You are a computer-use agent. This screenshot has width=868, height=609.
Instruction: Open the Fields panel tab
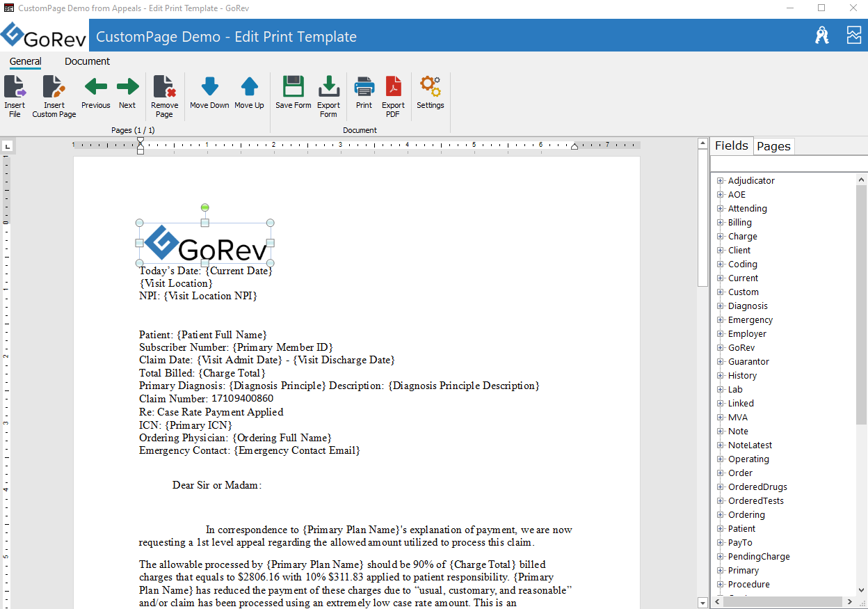click(732, 145)
